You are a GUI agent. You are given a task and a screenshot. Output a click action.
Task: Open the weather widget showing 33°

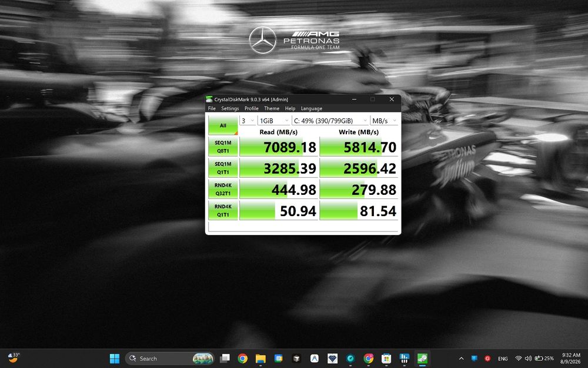tap(14, 358)
